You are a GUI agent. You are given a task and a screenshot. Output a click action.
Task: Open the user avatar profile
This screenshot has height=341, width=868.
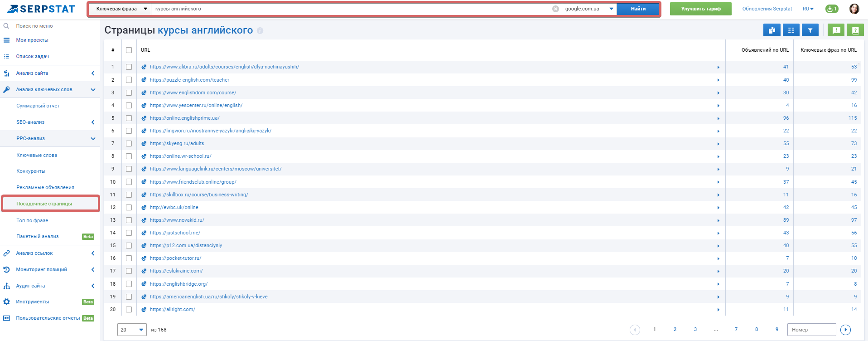pos(854,9)
